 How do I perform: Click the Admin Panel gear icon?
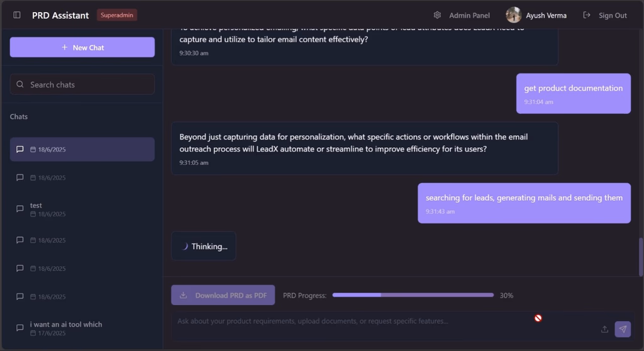437,15
